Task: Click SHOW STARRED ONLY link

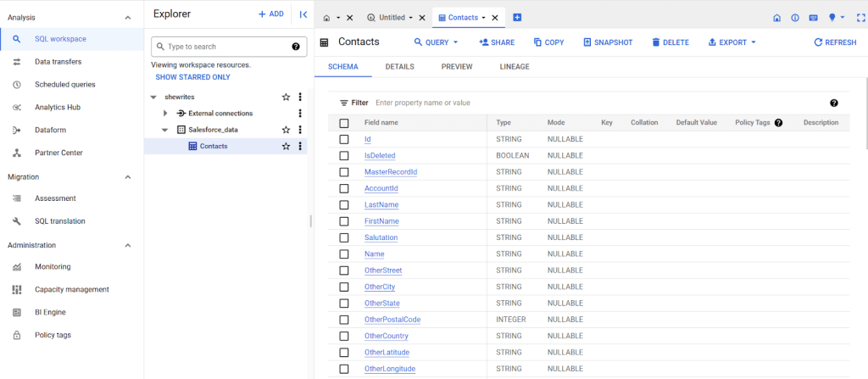Action: click(192, 77)
